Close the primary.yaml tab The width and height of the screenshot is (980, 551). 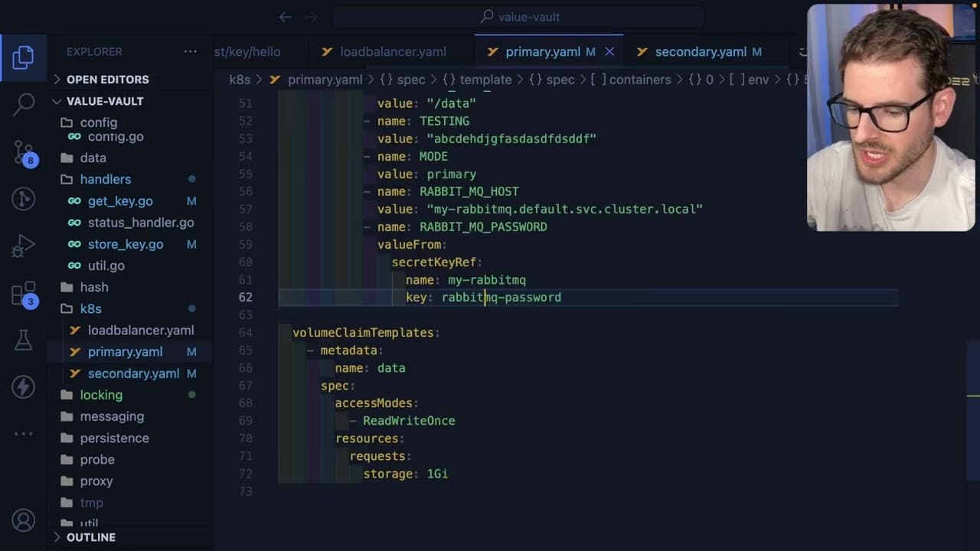point(609,51)
